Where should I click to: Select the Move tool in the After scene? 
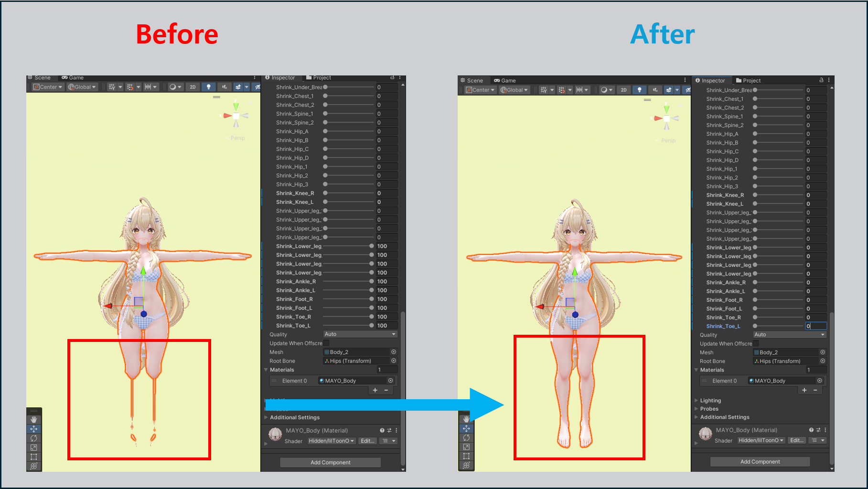point(466,428)
